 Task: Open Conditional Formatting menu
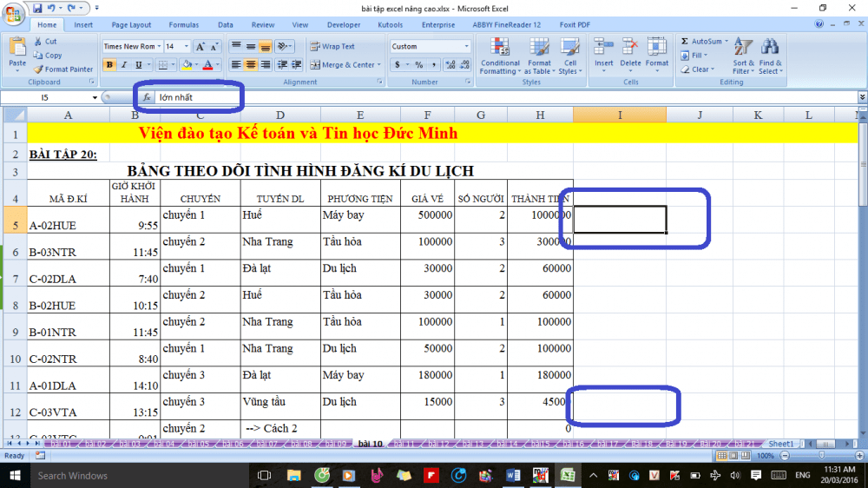point(500,56)
